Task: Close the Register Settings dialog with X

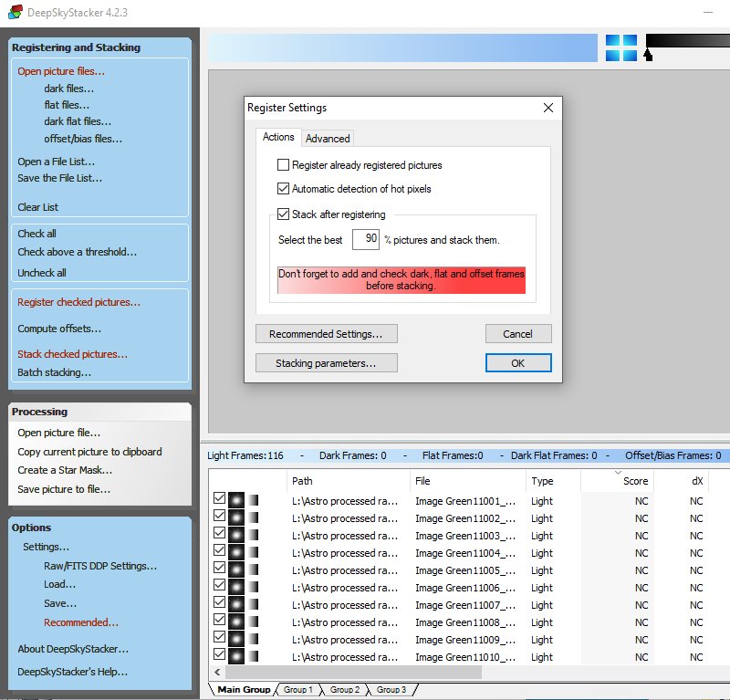Action: pyautogui.click(x=548, y=108)
